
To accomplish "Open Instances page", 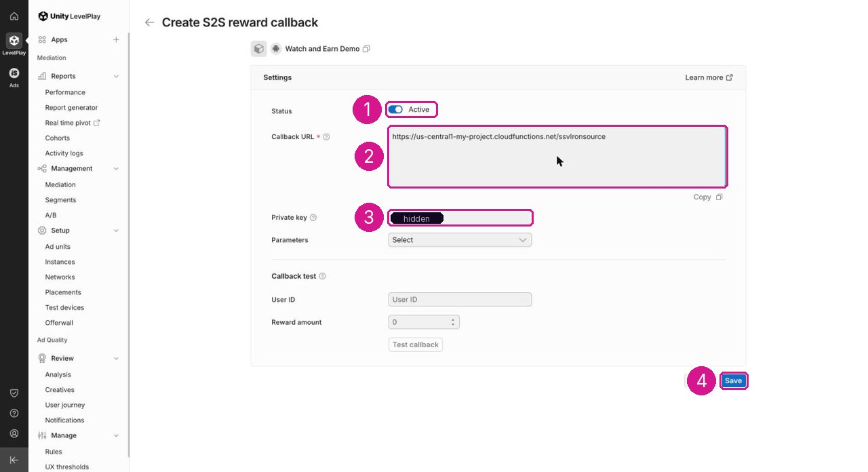I will pos(60,262).
